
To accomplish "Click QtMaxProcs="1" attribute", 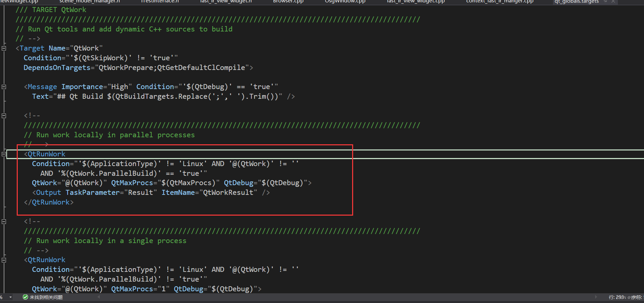I will [x=140, y=289].
